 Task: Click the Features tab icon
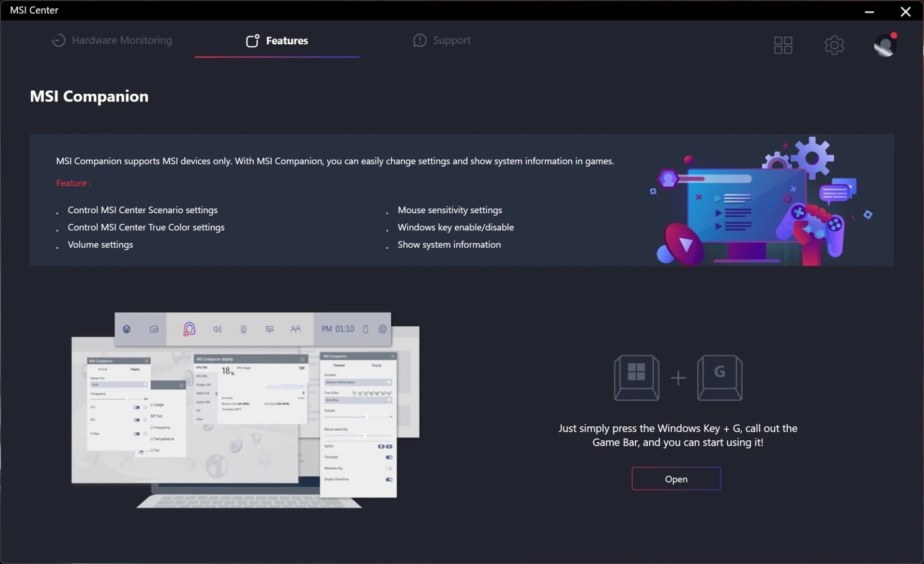(x=253, y=40)
